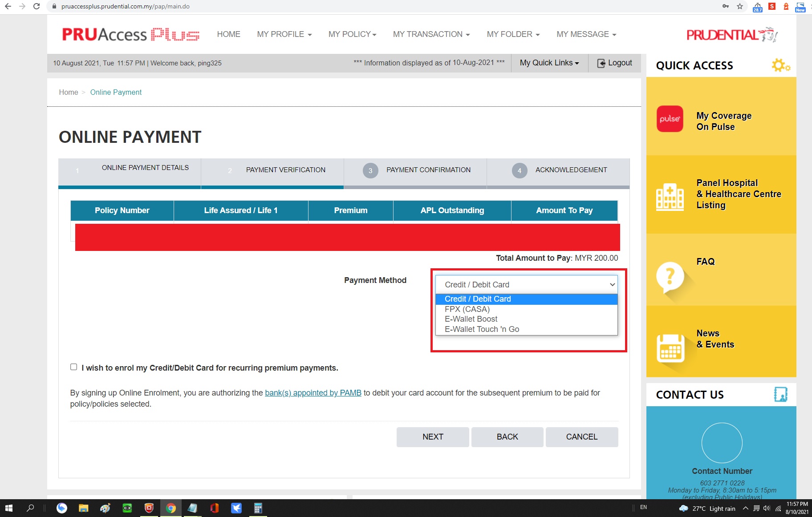
Task: Click the Logout button
Action: coord(614,63)
